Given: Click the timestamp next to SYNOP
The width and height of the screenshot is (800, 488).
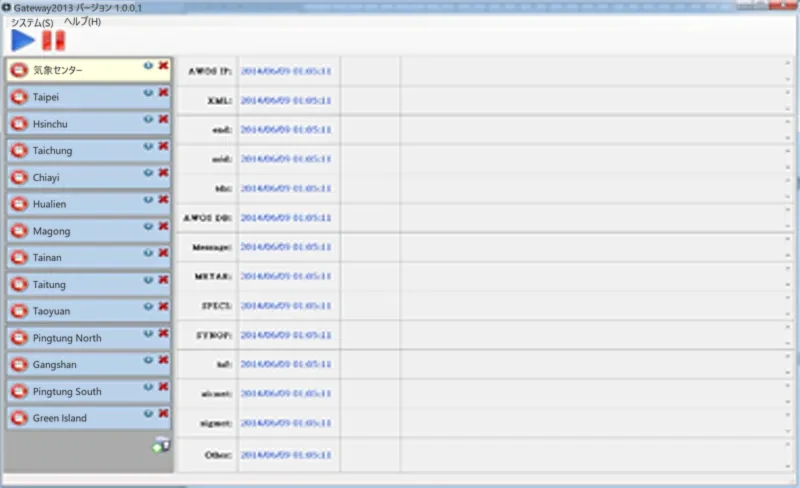Looking at the screenshot, I should click(286, 335).
